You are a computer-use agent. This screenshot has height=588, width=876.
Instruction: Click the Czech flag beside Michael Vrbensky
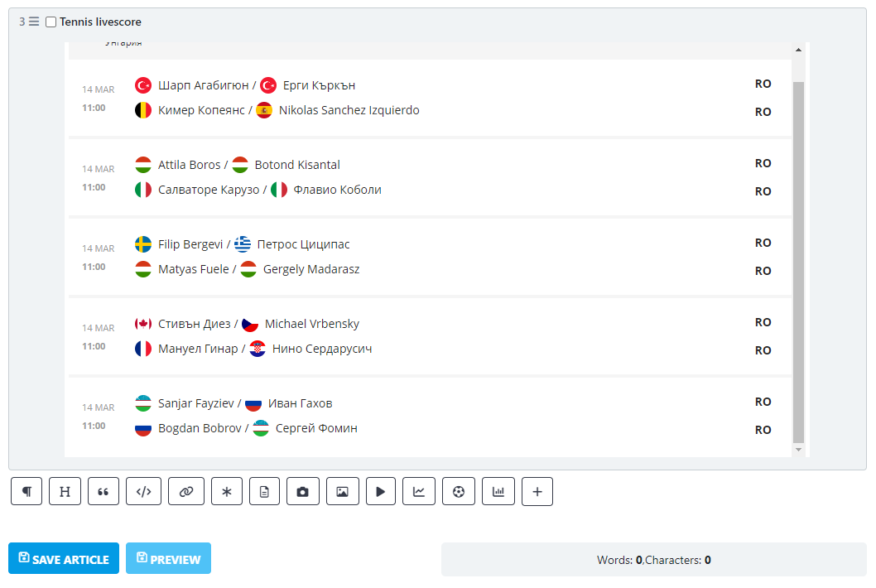coord(250,324)
